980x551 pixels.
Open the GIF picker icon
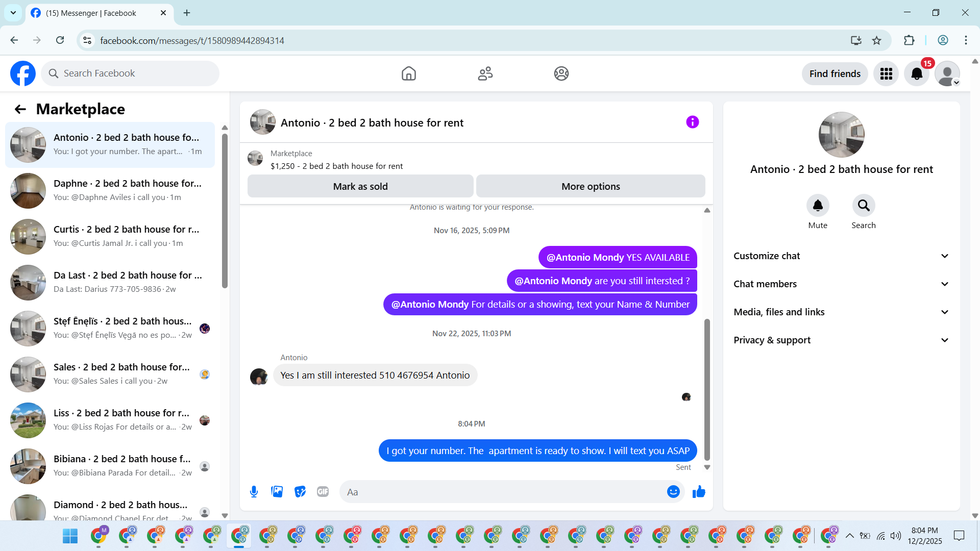pyautogui.click(x=323, y=492)
